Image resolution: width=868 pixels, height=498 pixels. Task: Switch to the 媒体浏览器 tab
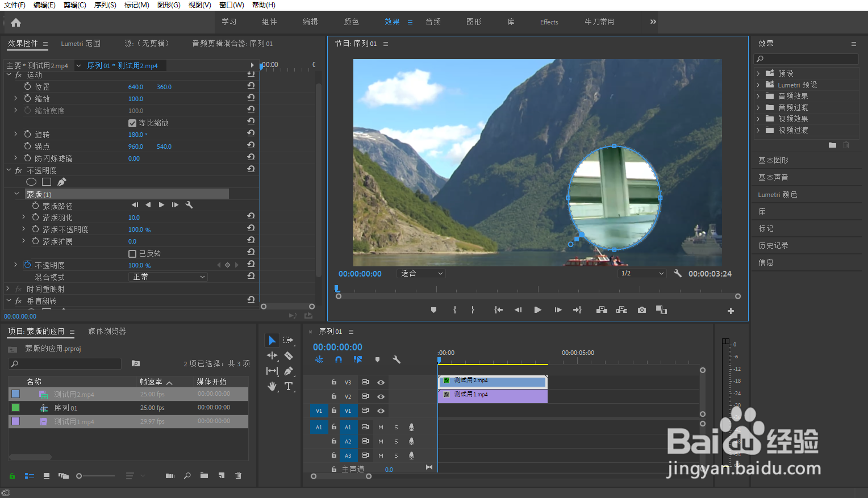(x=107, y=331)
